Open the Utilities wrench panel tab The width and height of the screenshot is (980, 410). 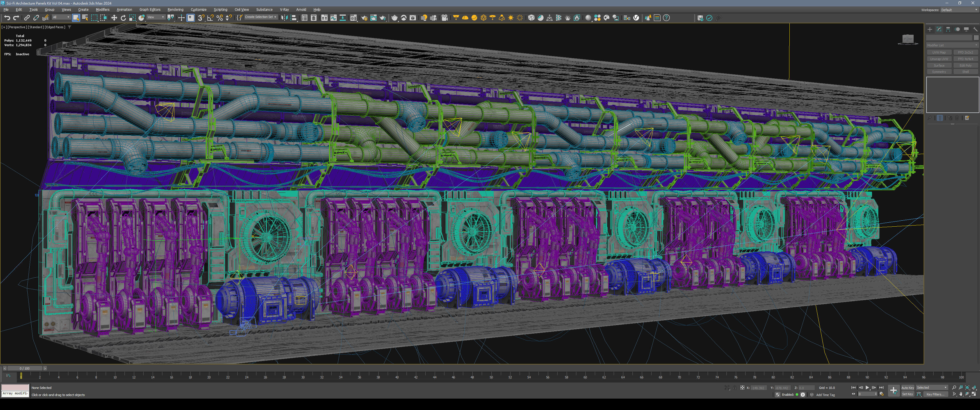[x=975, y=29]
